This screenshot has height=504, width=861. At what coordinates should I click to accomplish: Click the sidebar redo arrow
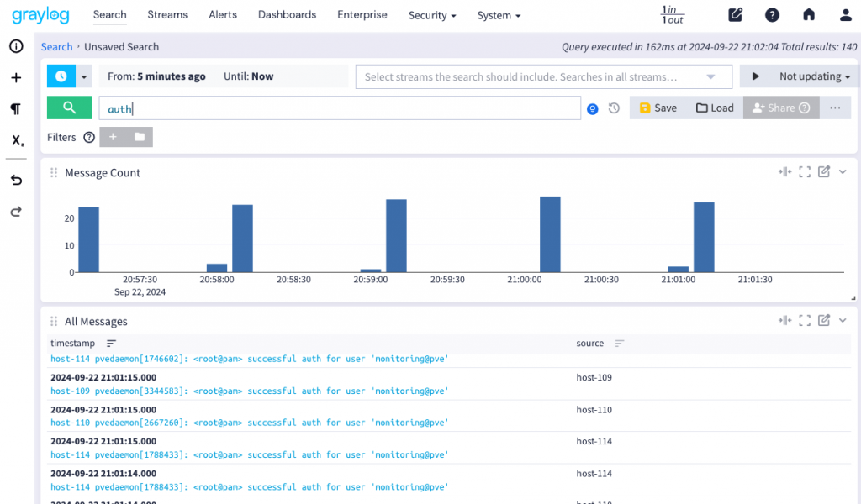tap(17, 212)
